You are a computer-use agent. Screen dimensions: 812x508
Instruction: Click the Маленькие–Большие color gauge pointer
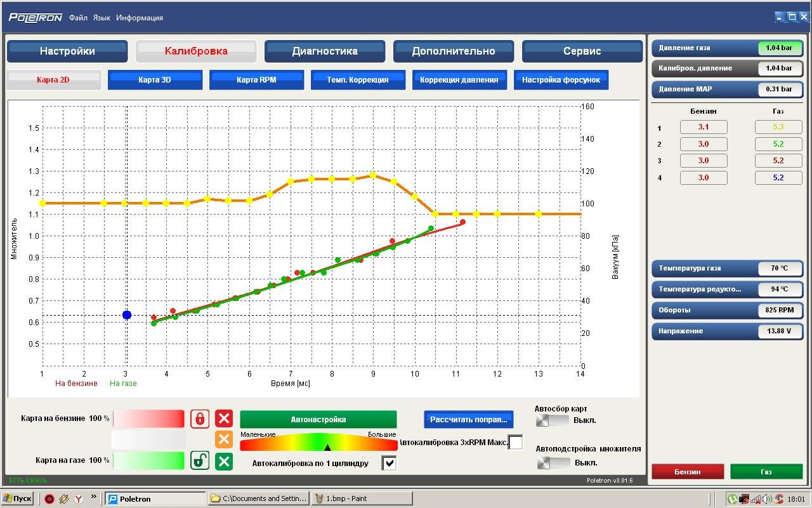pos(328,447)
